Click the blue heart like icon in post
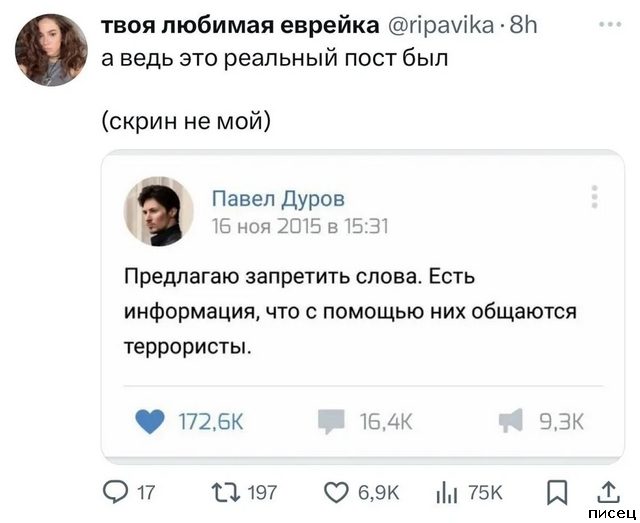This screenshot has height=523, width=640. (148, 423)
